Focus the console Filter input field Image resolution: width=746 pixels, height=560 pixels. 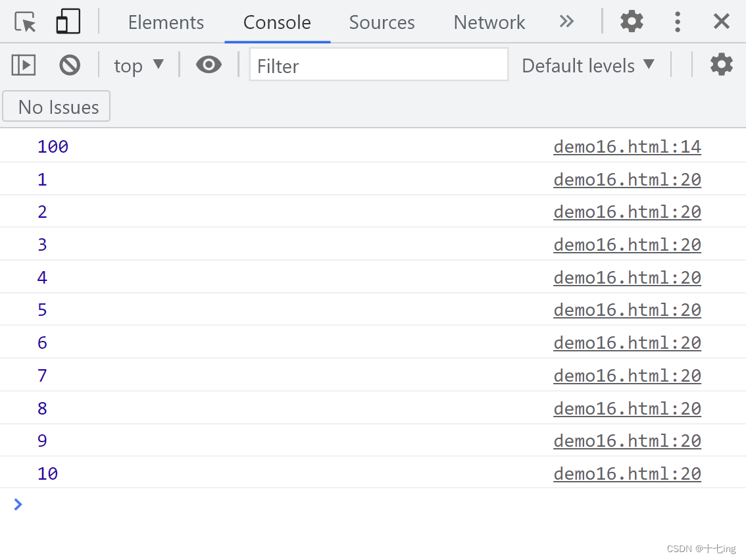point(379,65)
